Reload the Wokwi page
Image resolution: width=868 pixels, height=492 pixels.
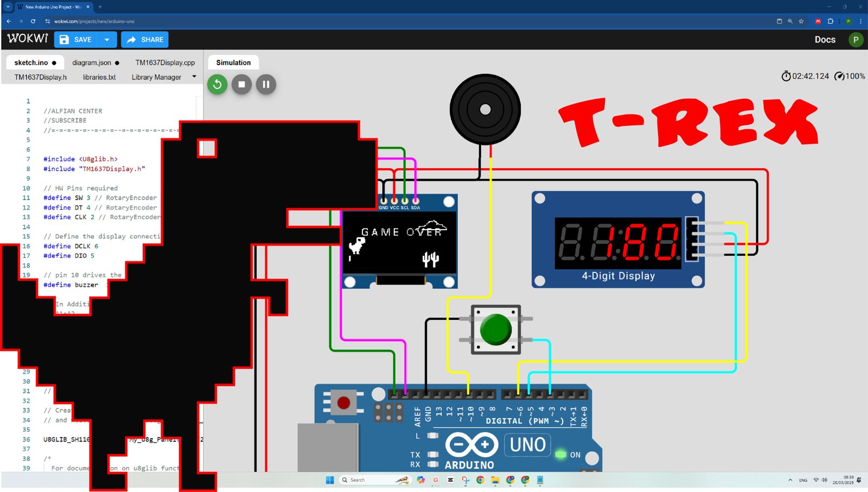tap(33, 21)
